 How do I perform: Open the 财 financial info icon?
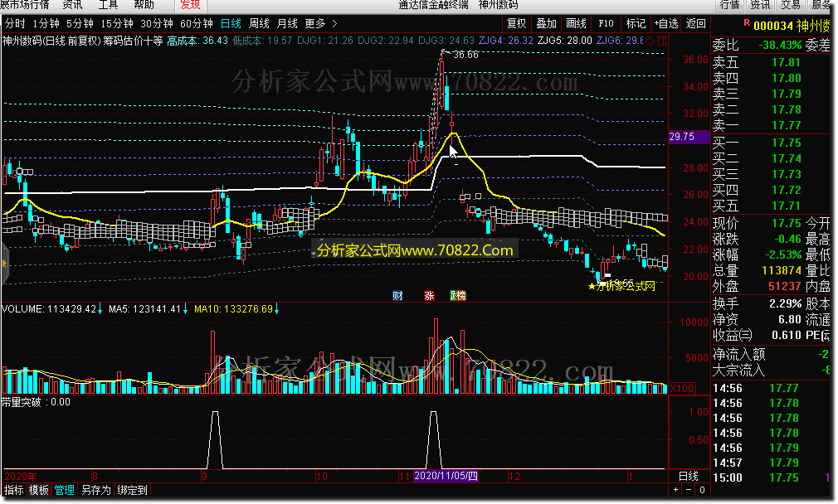tap(397, 296)
